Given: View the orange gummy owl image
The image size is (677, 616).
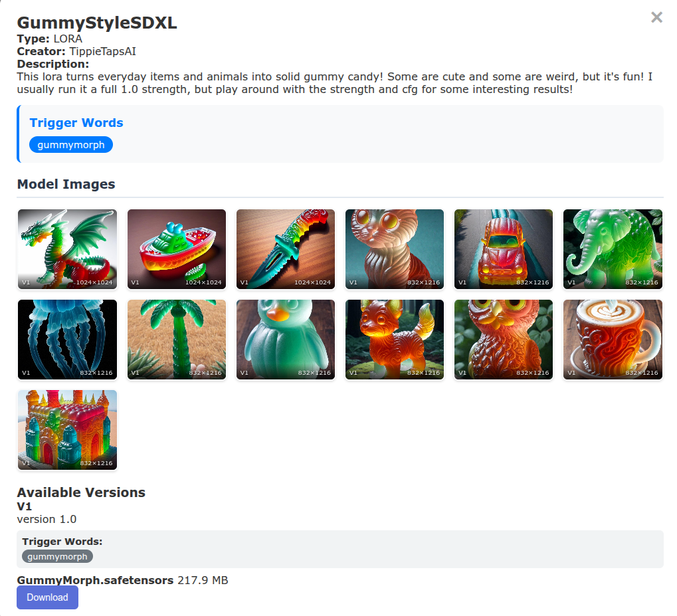Looking at the screenshot, I should tap(504, 340).
